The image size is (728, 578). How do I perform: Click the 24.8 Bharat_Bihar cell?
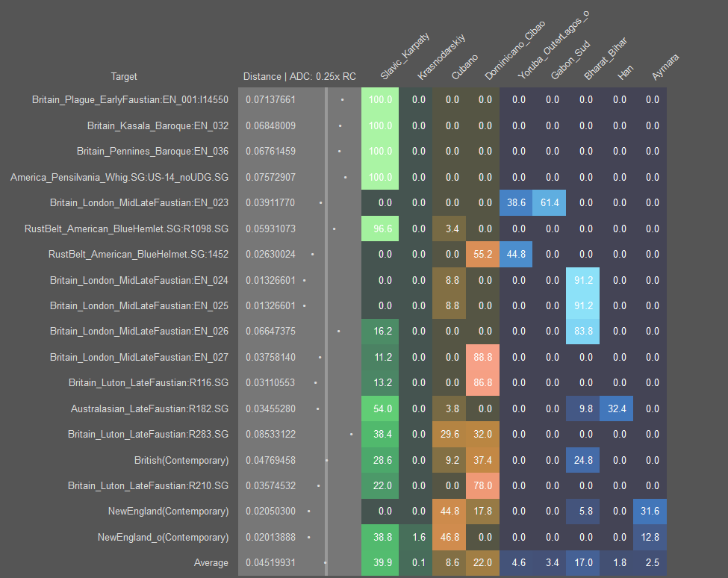pos(582,461)
